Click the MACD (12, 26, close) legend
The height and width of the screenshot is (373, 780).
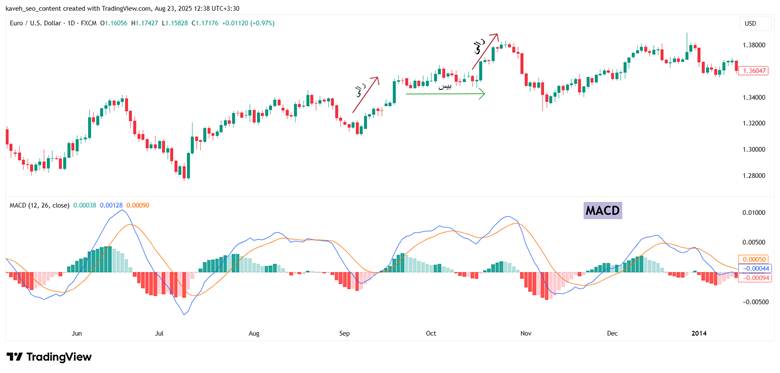click(39, 204)
